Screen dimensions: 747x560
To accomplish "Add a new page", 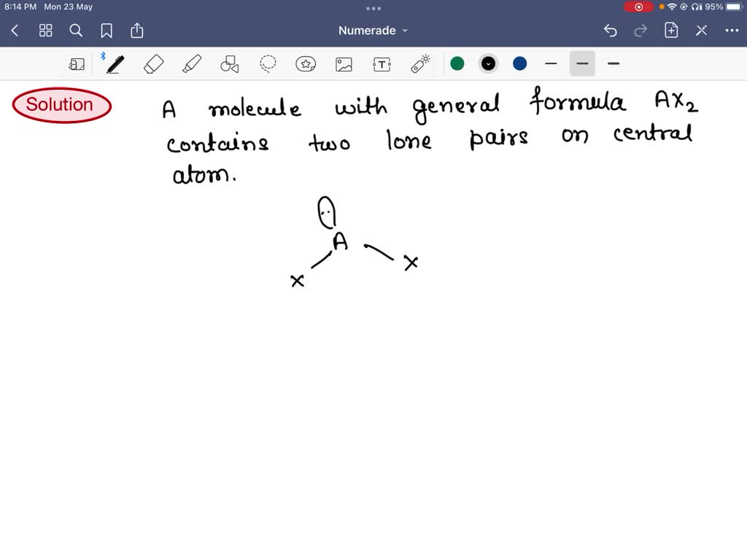I will [x=670, y=31].
